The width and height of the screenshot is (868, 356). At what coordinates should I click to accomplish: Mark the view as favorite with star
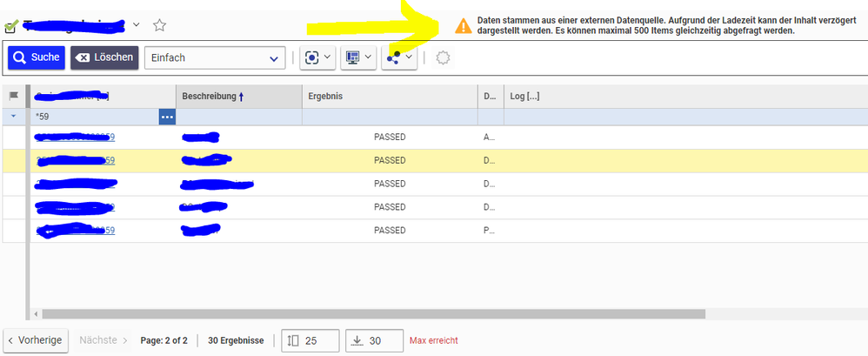159,25
